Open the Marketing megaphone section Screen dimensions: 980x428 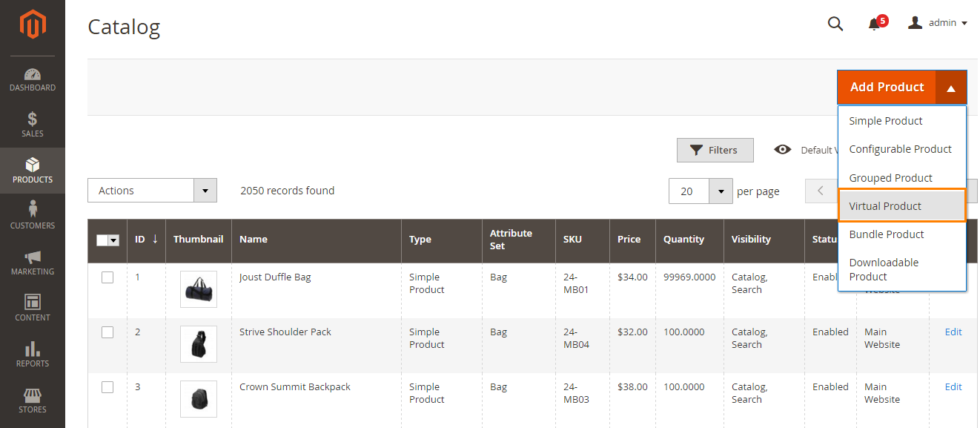click(x=33, y=263)
